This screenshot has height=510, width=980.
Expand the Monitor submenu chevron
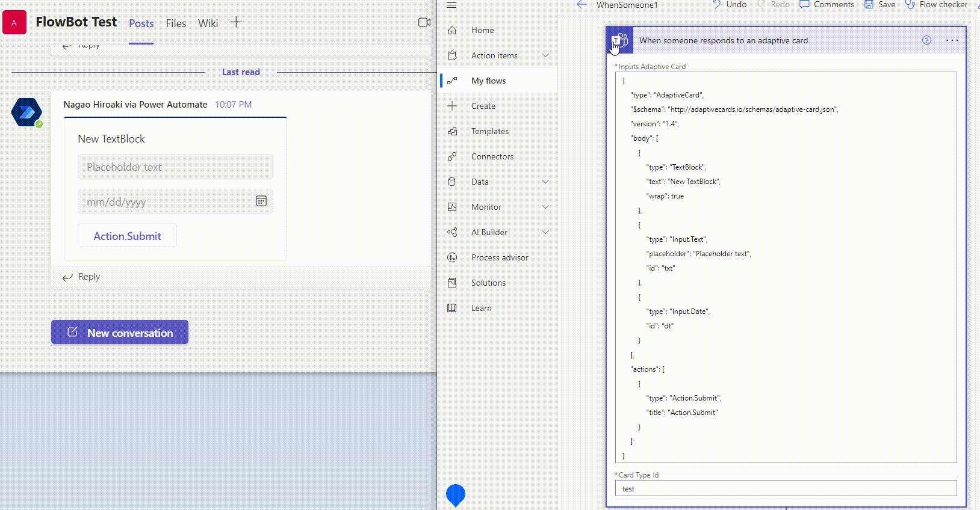[x=545, y=207]
